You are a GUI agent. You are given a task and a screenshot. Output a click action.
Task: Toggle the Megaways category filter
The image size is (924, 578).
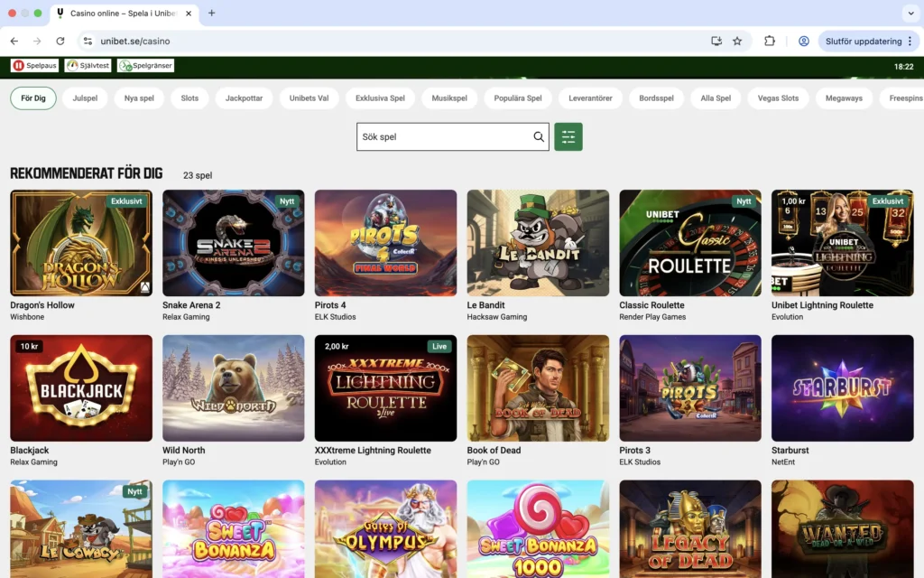click(844, 98)
